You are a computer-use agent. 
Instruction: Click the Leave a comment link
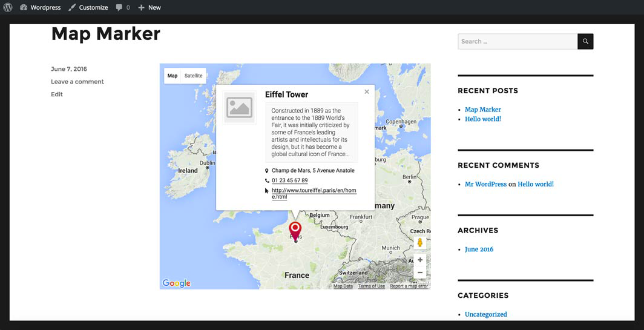point(77,81)
